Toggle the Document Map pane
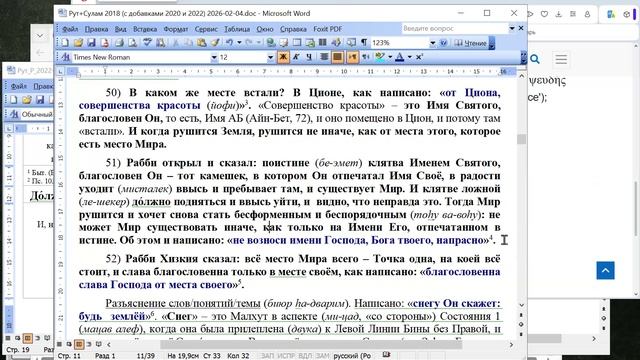The width and height of the screenshot is (640, 360). [x=351, y=42]
